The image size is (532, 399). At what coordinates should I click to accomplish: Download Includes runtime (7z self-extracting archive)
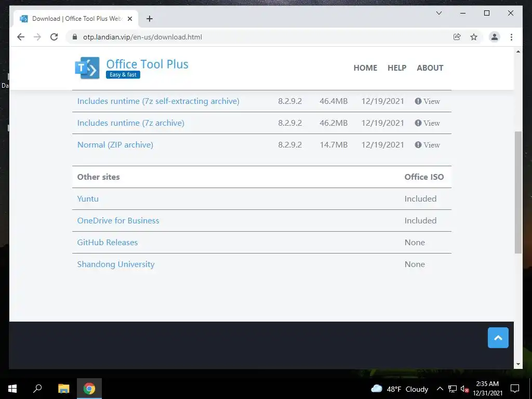tap(158, 101)
